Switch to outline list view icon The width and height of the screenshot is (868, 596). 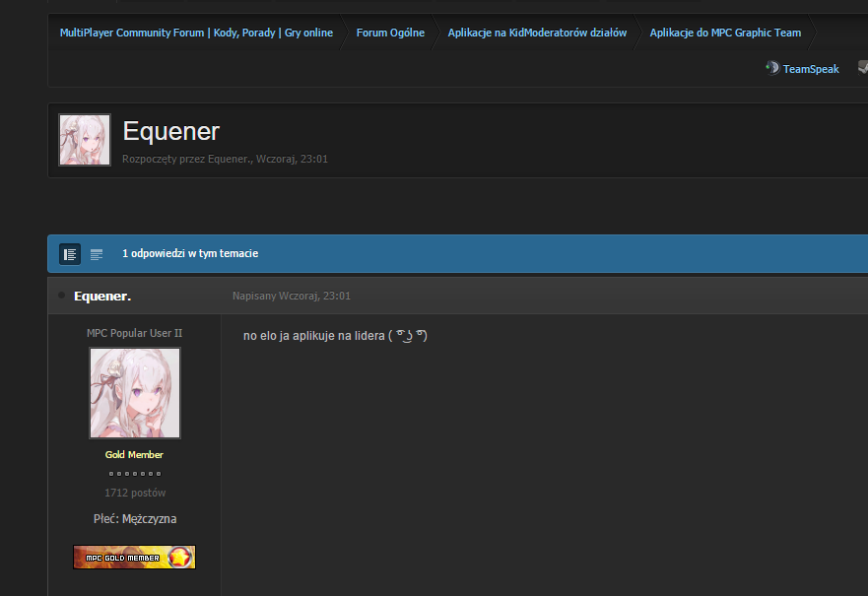pyautogui.click(x=97, y=254)
